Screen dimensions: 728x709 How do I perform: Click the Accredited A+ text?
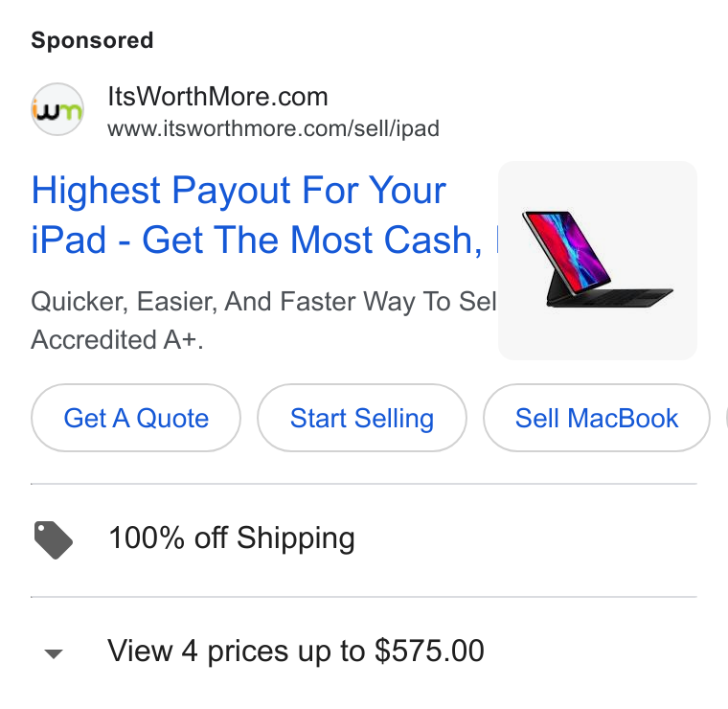(117, 339)
